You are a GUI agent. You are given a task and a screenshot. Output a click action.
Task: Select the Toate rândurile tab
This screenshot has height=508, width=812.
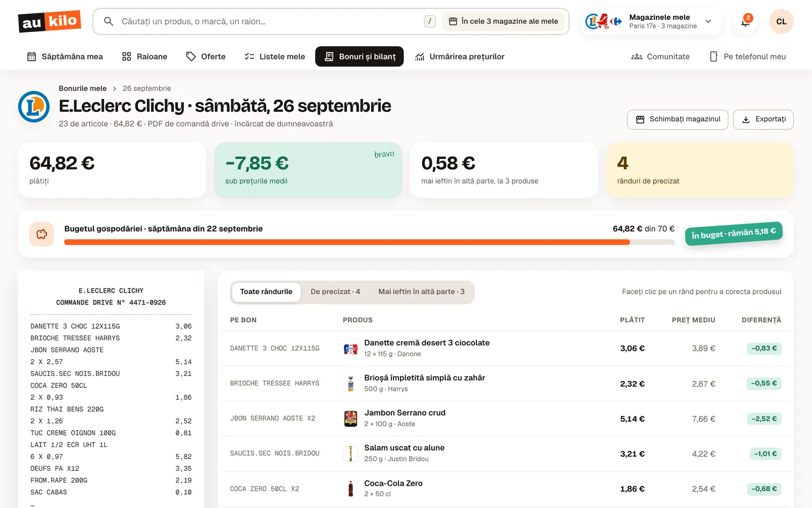[x=266, y=292]
